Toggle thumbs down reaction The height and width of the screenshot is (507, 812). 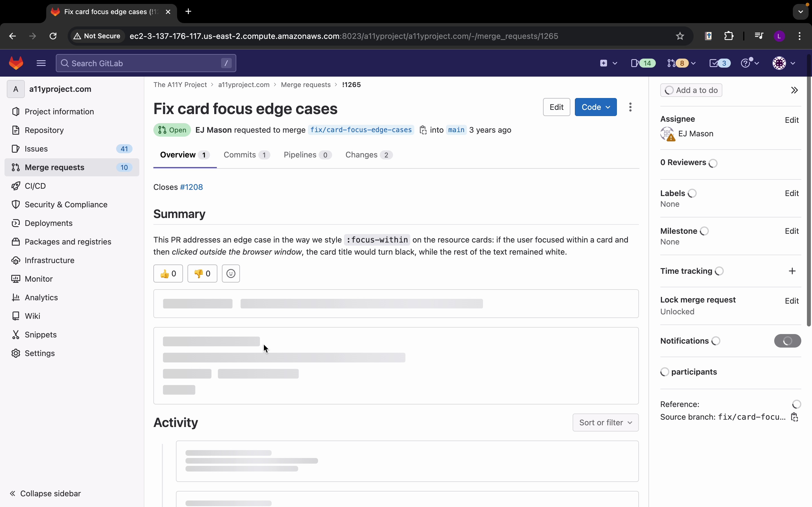[x=202, y=273]
